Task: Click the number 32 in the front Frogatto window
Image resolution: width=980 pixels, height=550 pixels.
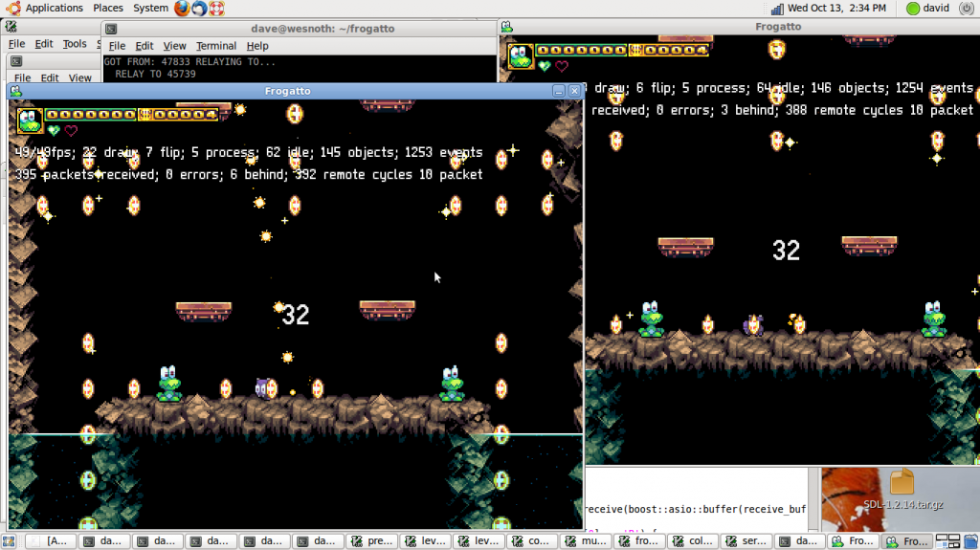Action: pos(296,315)
